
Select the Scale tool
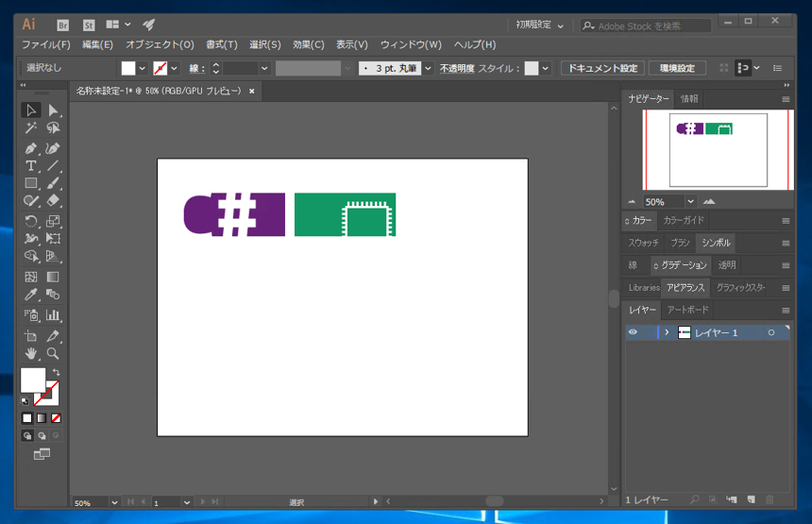(x=53, y=221)
